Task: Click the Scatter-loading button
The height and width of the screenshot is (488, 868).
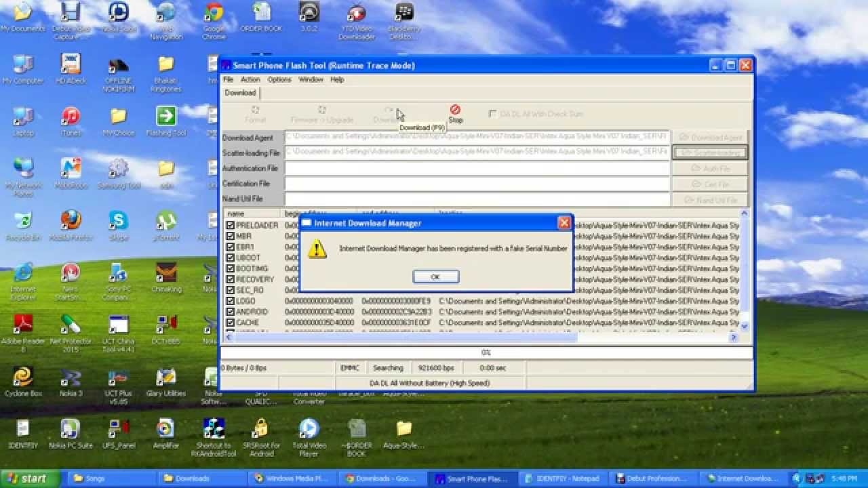Action: (710, 153)
